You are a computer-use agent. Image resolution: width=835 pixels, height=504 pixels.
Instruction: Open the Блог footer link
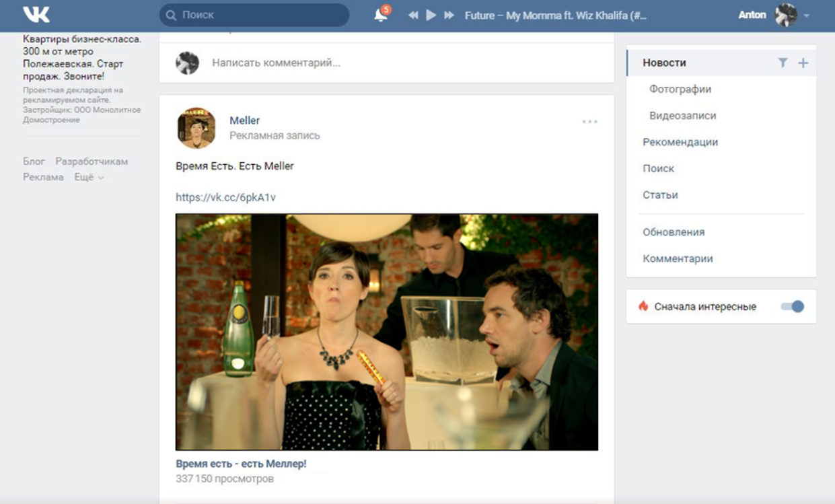point(34,161)
